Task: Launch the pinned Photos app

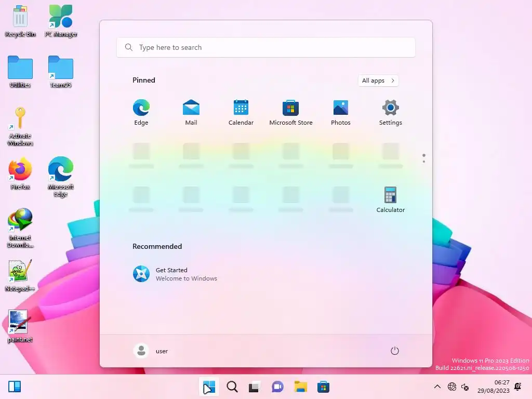Action: click(341, 112)
